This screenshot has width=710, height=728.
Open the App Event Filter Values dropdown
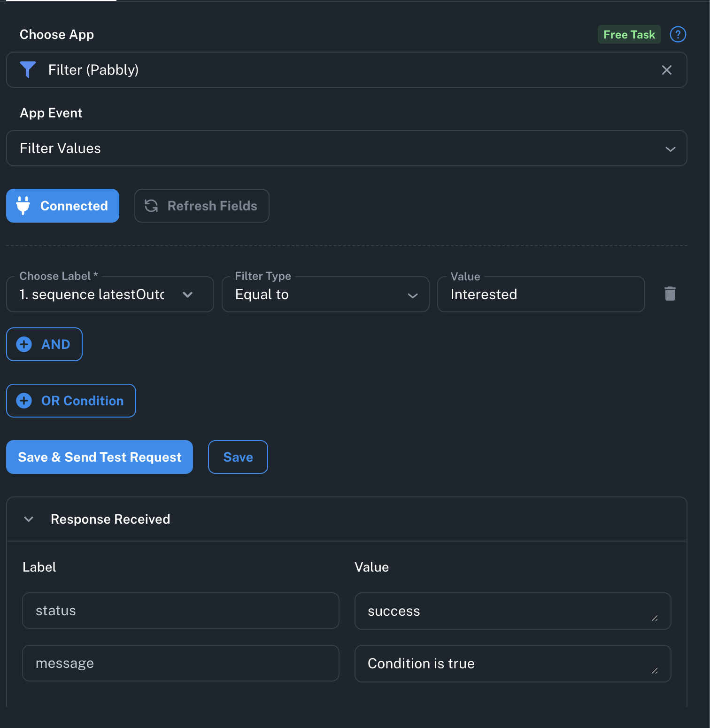(346, 148)
